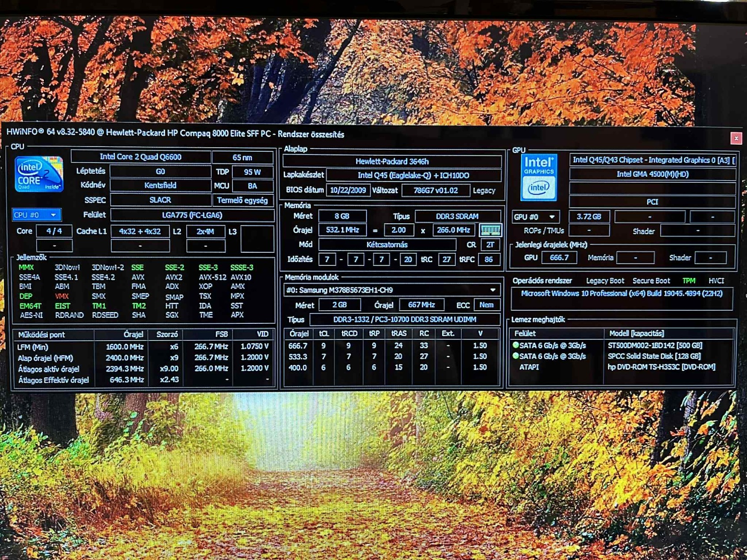Click the "2x4M" L2 cache value
The width and height of the screenshot is (747, 560).
click(206, 231)
